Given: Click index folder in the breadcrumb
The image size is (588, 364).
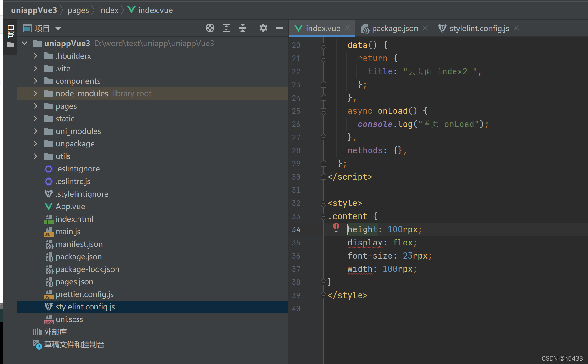Looking at the screenshot, I should coord(109,10).
